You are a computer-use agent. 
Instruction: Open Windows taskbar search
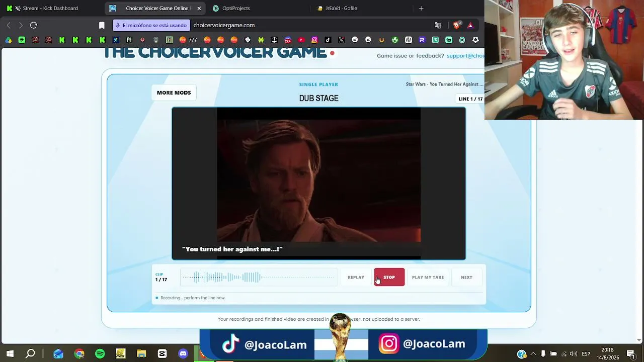coord(31,354)
